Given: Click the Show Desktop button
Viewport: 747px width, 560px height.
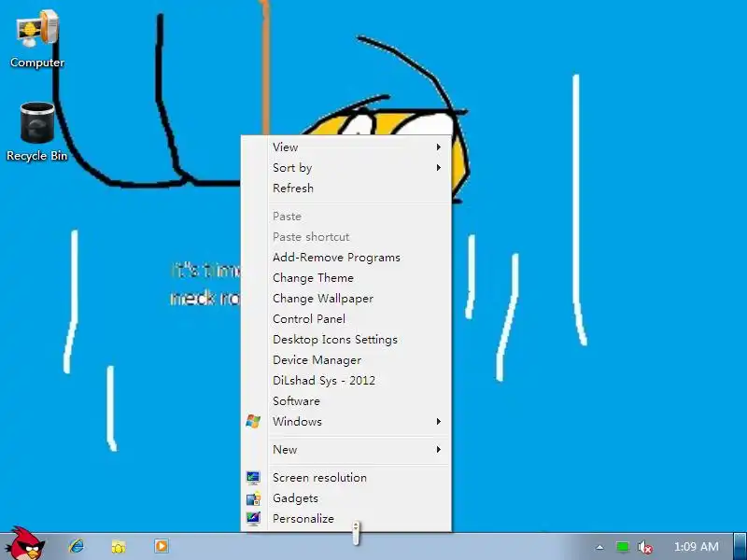Looking at the screenshot, I should [x=740, y=546].
